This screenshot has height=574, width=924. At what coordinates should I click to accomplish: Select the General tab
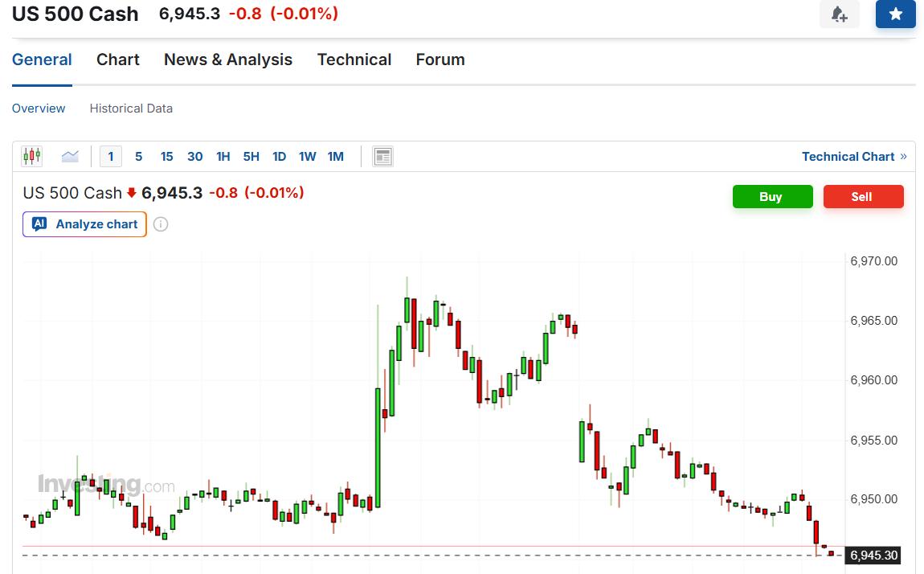coord(42,59)
